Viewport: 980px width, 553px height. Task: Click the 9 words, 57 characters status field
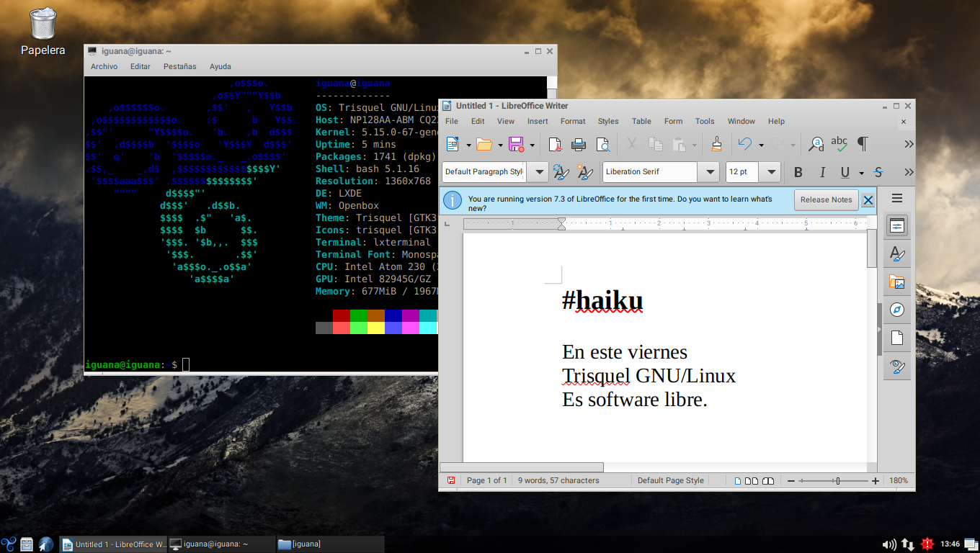click(x=558, y=480)
